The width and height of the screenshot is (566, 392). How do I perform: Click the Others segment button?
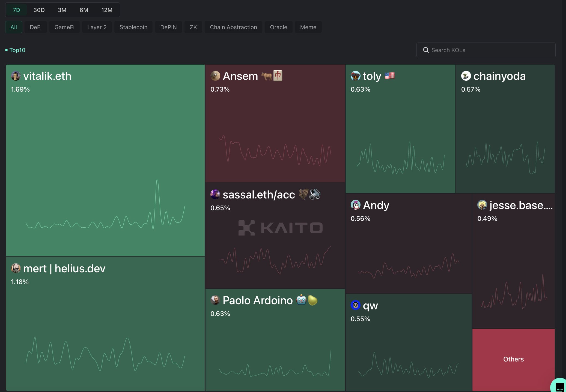514,359
